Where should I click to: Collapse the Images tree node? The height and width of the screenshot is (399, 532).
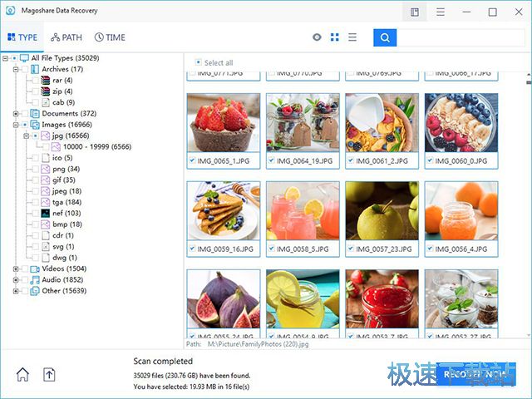(x=16, y=125)
